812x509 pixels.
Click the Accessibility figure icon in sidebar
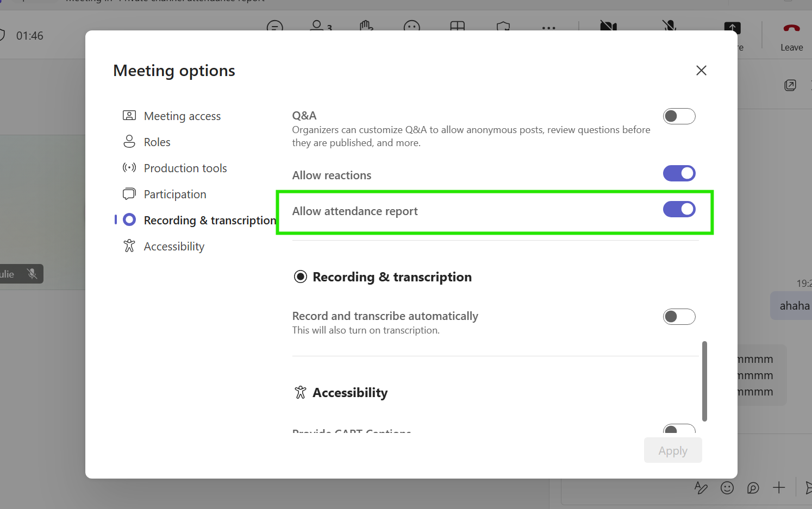click(x=129, y=246)
